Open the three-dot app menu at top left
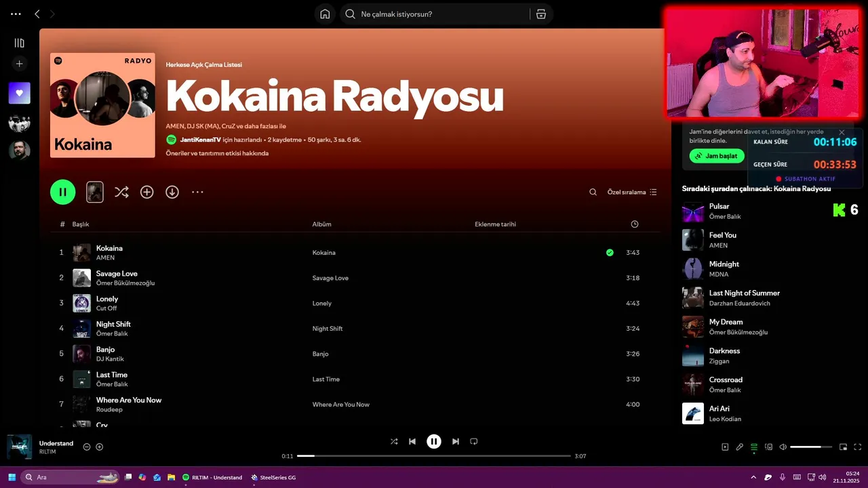The image size is (868, 488). (x=16, y=14)
